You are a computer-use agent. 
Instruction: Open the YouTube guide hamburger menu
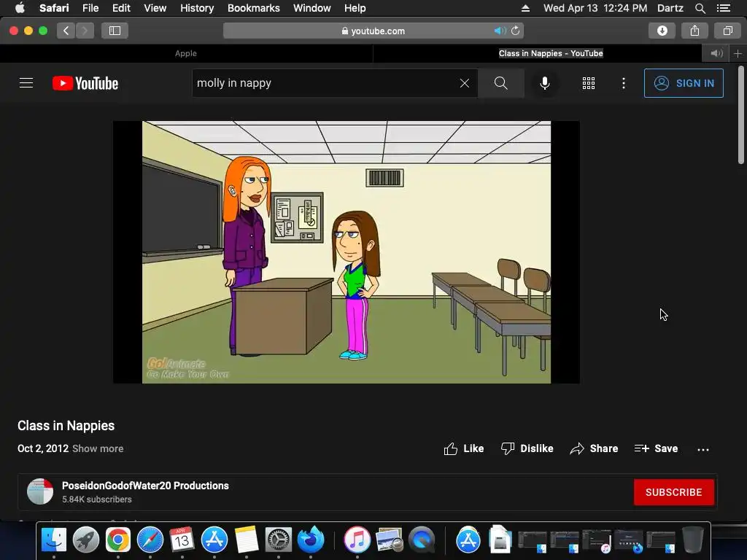tap(26, 83)
